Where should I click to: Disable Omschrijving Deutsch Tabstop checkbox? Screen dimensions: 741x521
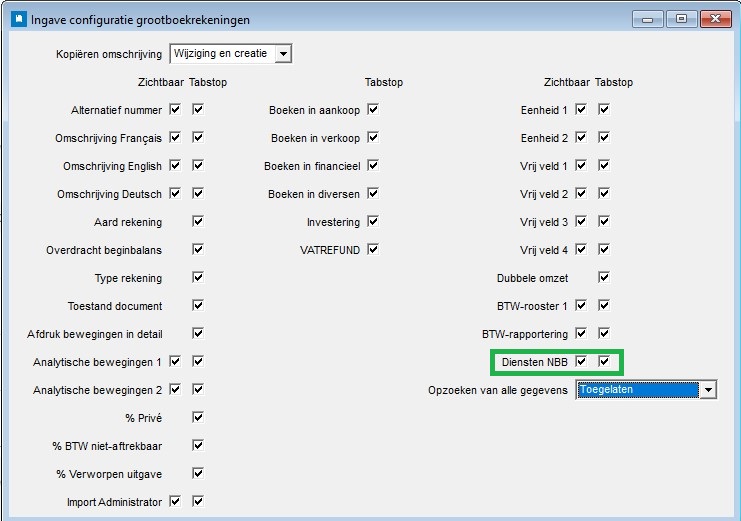[198, 193]
